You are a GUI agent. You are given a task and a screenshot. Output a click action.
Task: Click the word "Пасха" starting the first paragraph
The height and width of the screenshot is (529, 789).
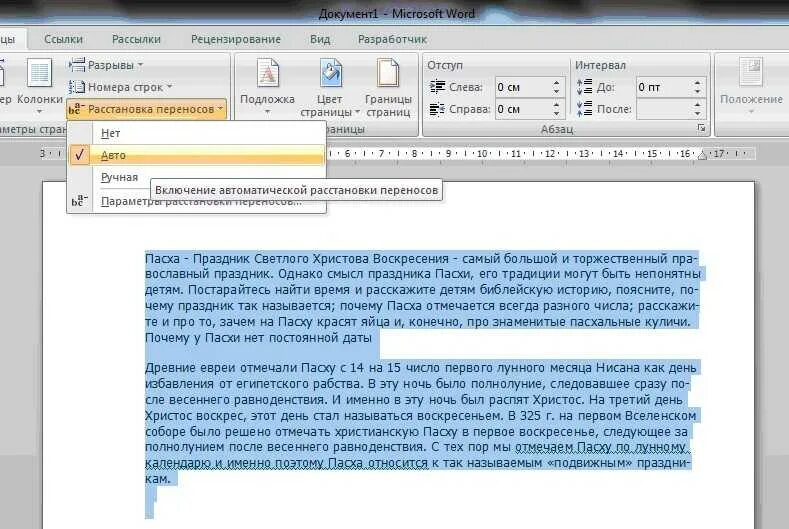click(162, 259)
